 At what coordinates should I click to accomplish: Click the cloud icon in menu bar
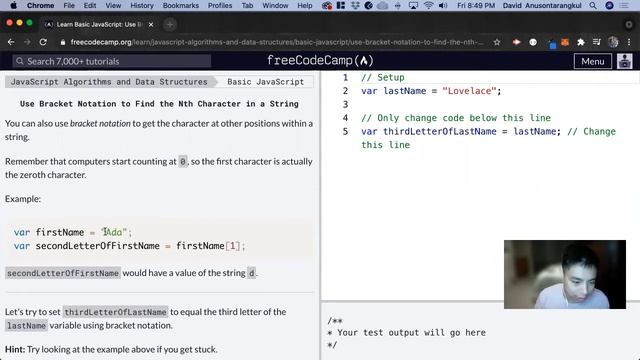(x=382, y=5)
